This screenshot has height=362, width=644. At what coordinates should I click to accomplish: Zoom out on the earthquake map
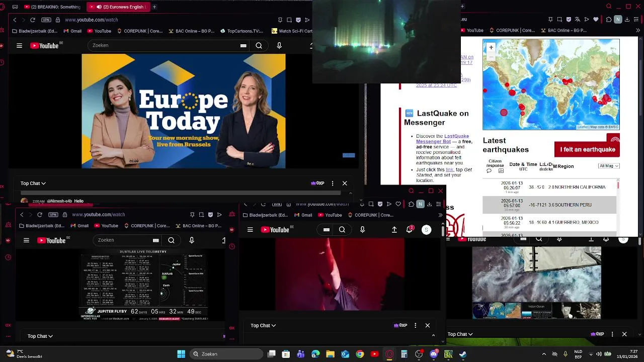[491, 56]
